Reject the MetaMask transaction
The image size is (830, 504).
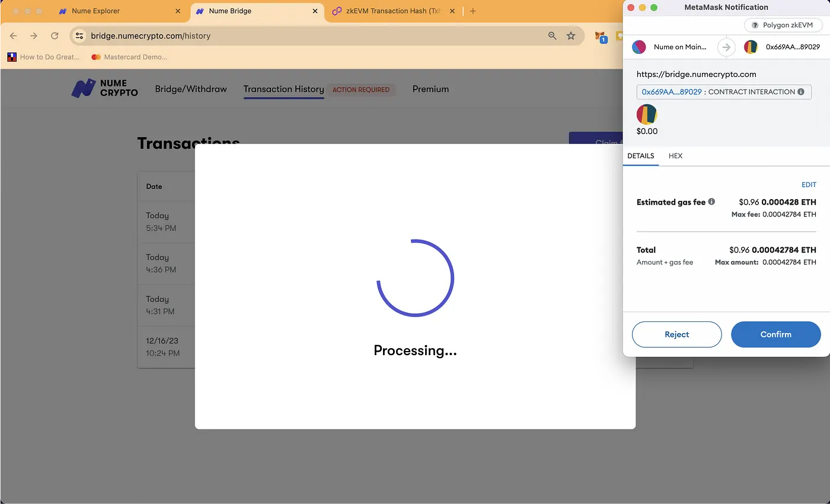point(676,334)
